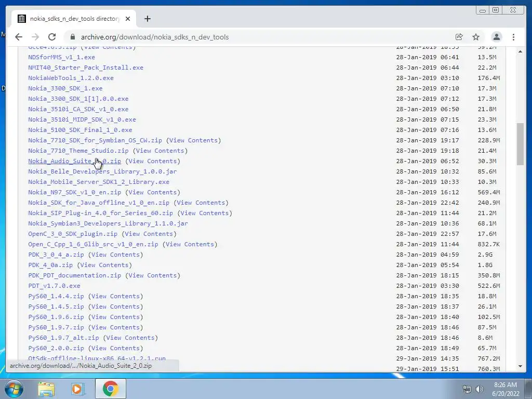The width and height of the screenshot is (532, 399).
Task: Download Open_C_Cpp_1_6_Glib_src_v1_0_en.zip
Action: pos(94,244)
